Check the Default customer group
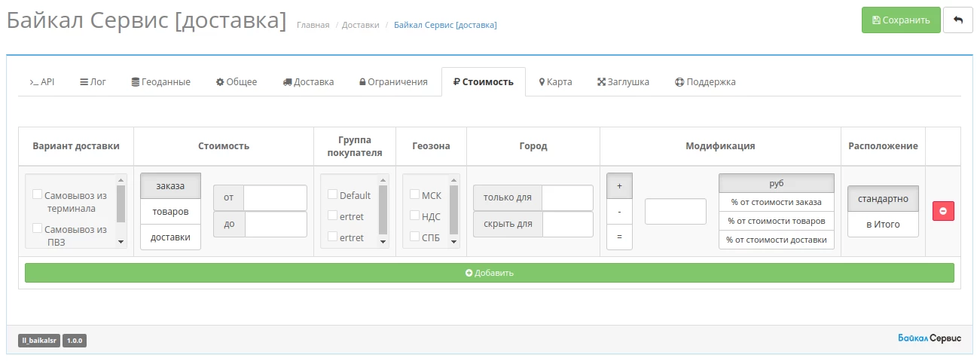This screenshot has height=361, width=980. click(332, 194)
